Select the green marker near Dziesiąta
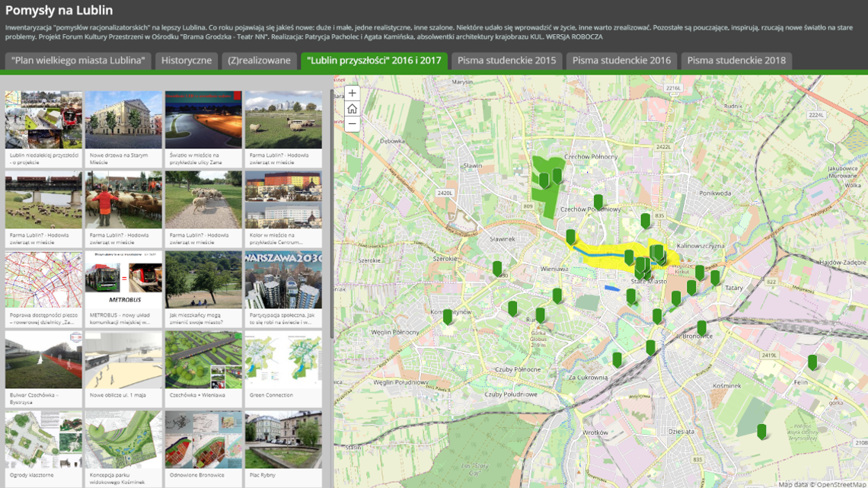This screenshot has height=488, width=868. [761, 431]
